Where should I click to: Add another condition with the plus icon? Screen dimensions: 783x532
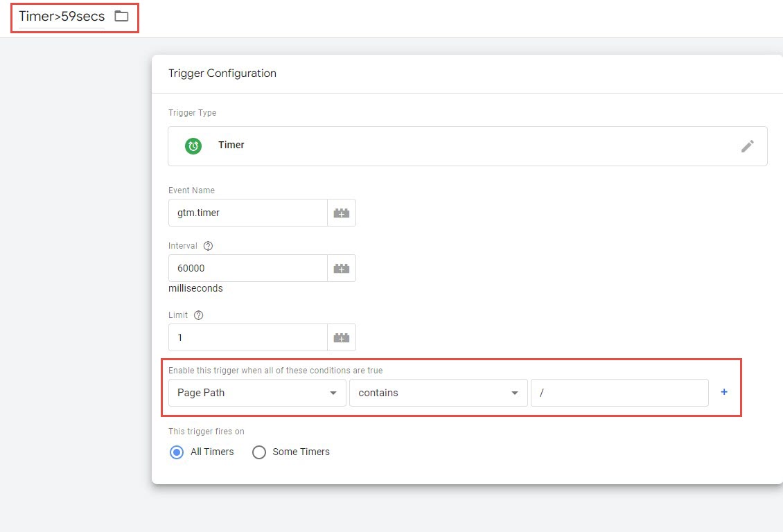[x=724, y=392]
